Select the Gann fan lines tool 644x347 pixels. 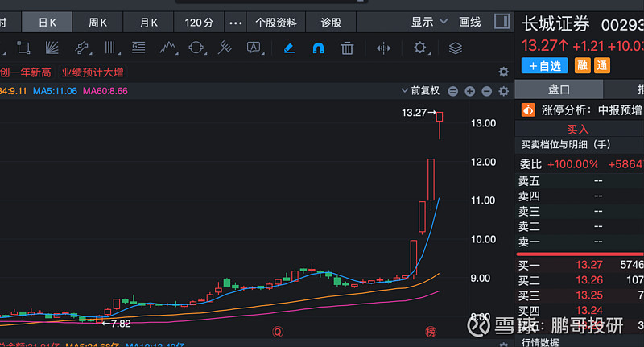(52, 48)
